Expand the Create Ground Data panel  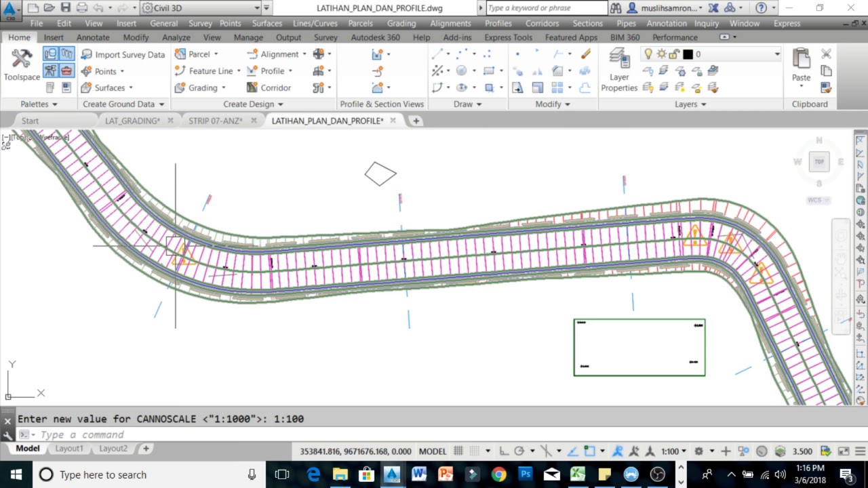pos(123,104)
